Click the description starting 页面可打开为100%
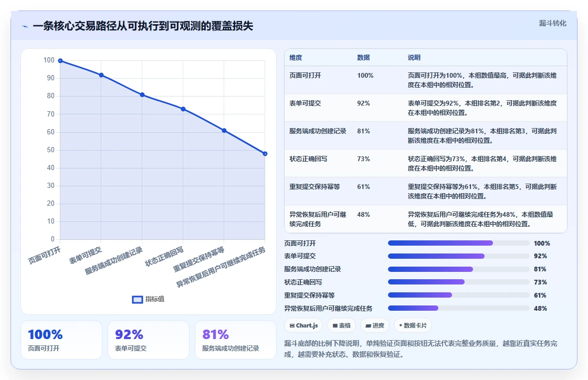 click(x=482, y=80)
